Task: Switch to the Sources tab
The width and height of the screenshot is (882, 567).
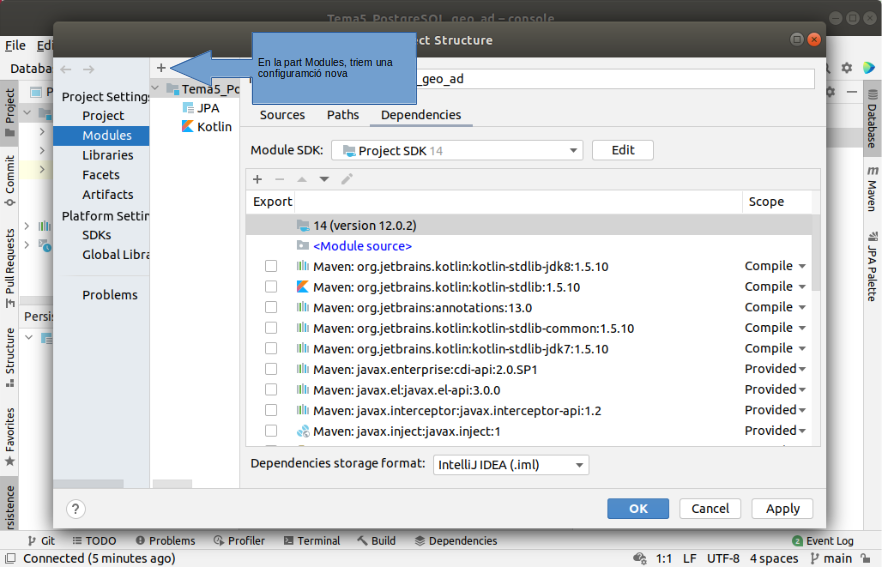Action: (282, 115)
